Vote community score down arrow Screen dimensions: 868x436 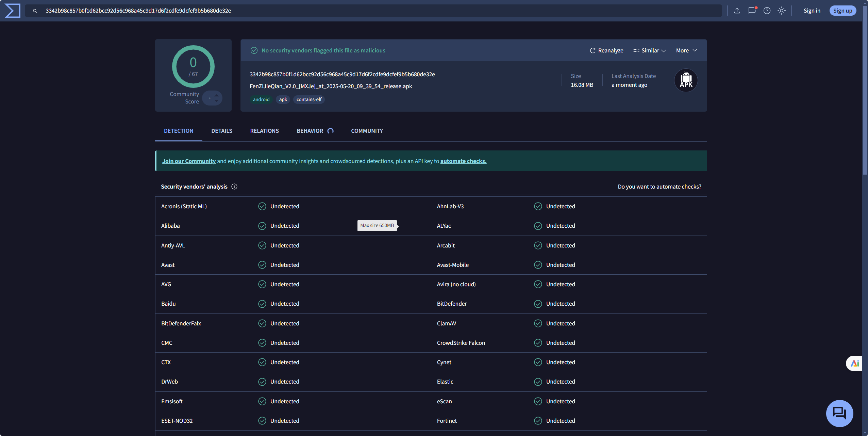[217, 101]
